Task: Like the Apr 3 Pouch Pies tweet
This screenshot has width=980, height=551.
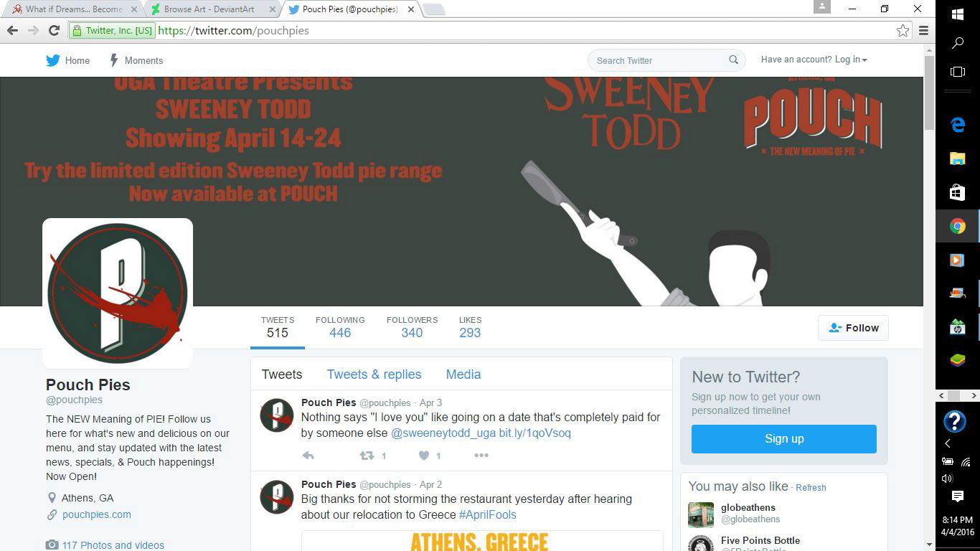Action: 424,456
